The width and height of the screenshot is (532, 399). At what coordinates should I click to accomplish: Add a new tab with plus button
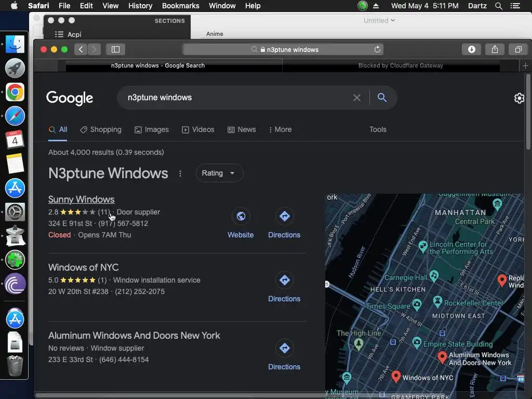525,66
